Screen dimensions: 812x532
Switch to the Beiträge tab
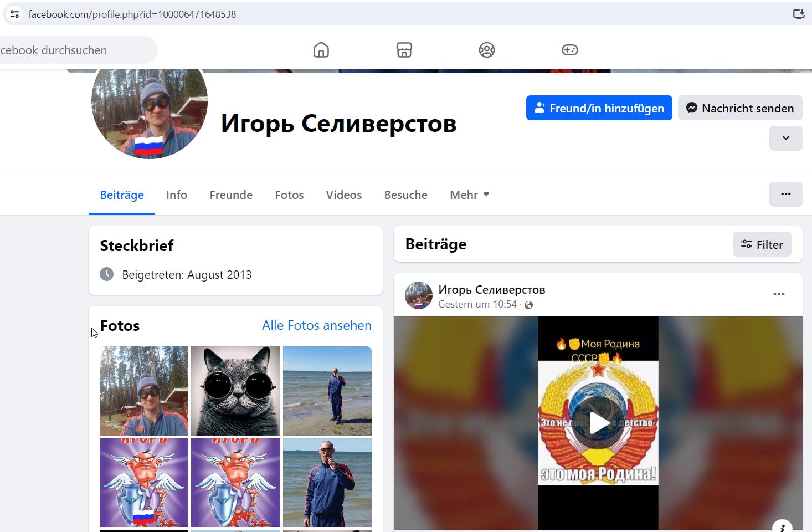pos(122,195)
